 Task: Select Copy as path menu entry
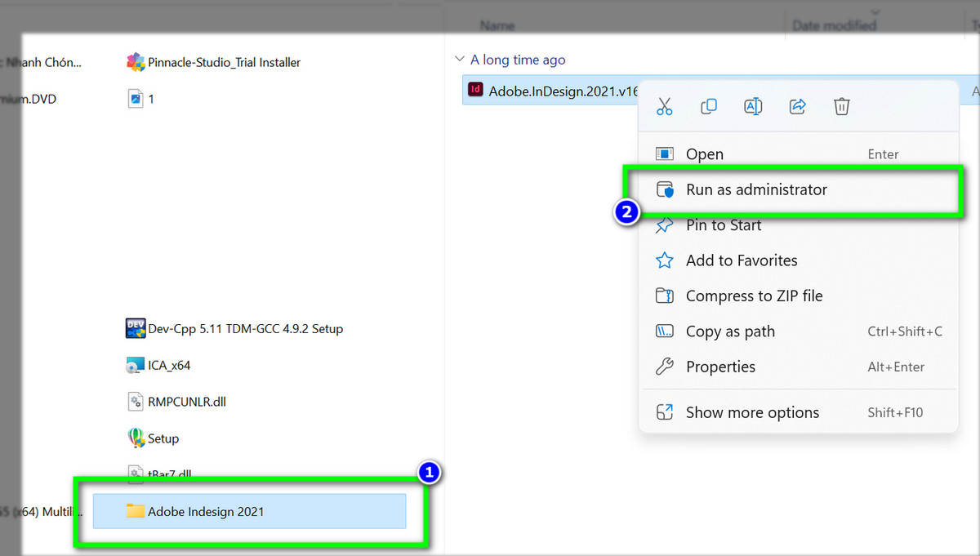tap(798, 331)
